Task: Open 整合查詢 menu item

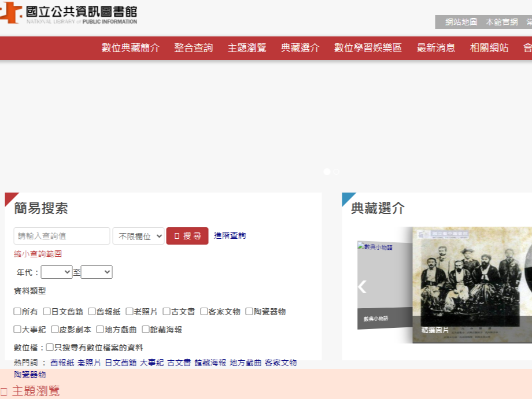Action: point(193,48)
